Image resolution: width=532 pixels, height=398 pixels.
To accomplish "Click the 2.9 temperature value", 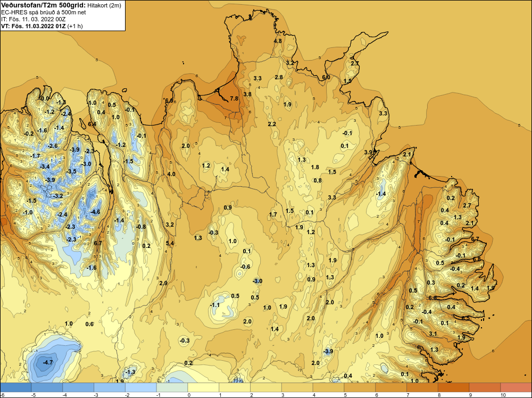I will click(163, 283).
